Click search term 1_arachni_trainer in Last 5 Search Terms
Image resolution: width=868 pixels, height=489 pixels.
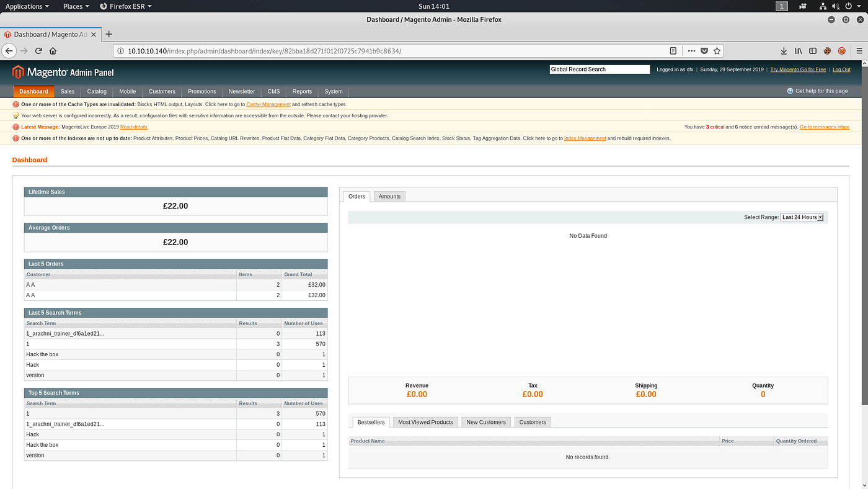coord(65,334)
